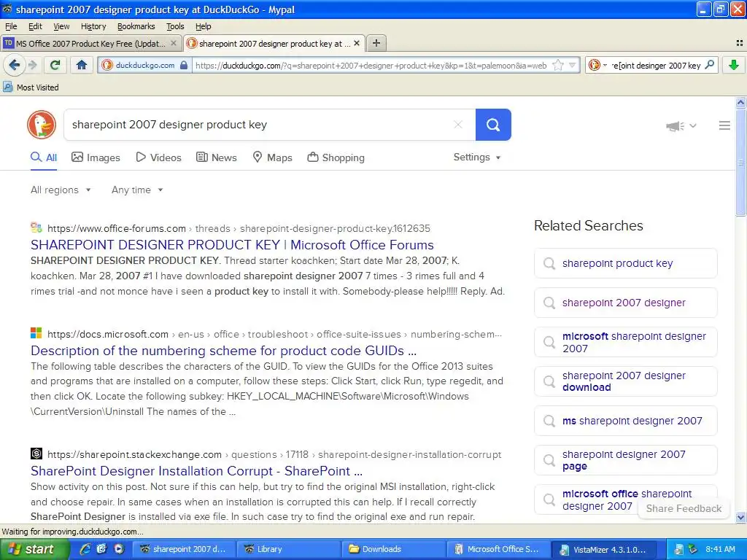This screenshot has height=560, width=747.
Task: Click the padlock icon in address bar
Action: (x=184, y=65)
